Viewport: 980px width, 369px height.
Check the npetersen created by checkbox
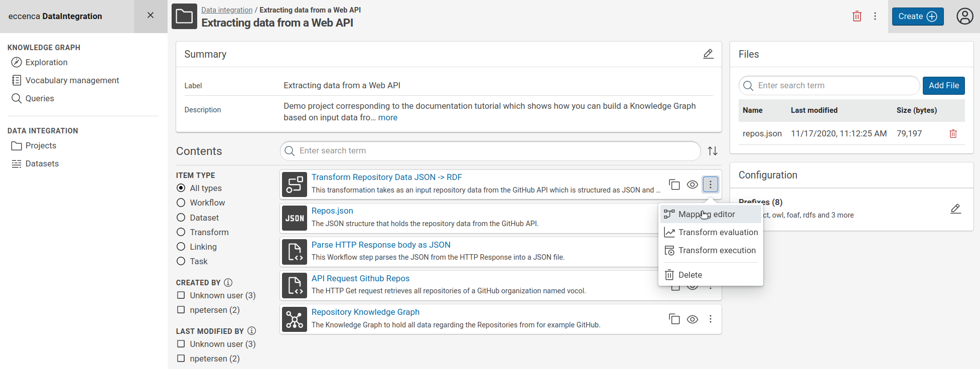tap(181, 310)
